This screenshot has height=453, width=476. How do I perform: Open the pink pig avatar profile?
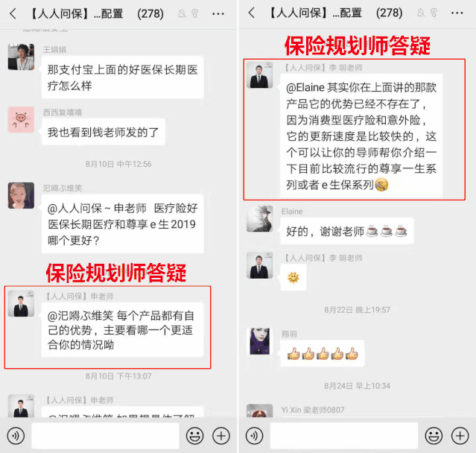pos(21,120)
